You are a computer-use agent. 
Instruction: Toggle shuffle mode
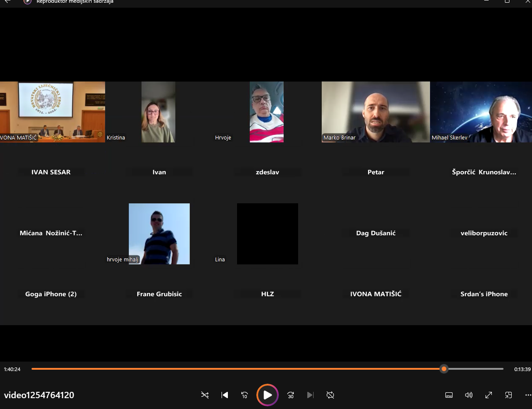click(205, 395)
